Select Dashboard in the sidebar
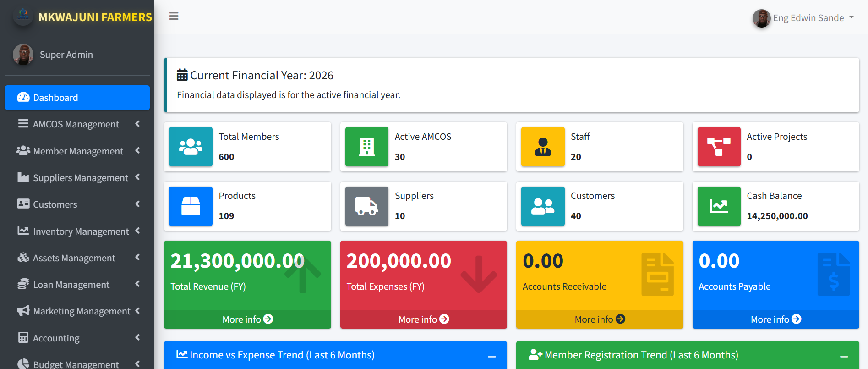Image resolution: width=868 pixels, height=369 pixels. click(77, 98)
